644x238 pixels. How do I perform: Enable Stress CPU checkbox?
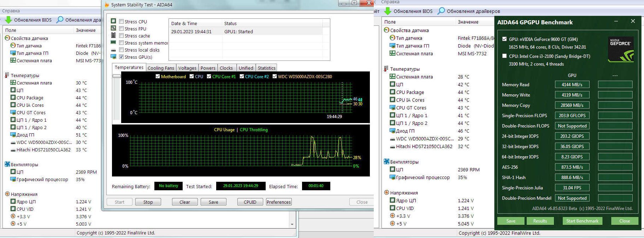[121, 22]
